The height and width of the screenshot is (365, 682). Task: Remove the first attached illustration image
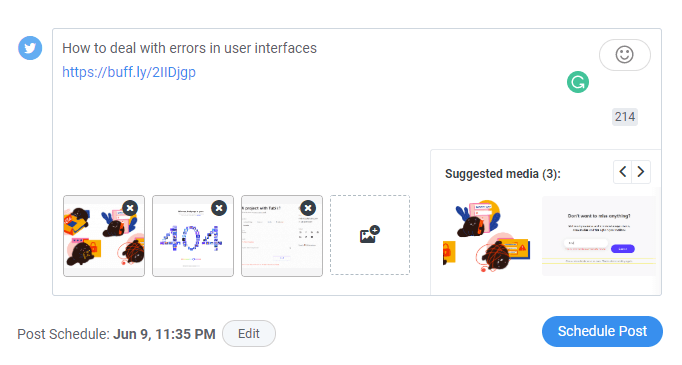(x=130, y=208)
